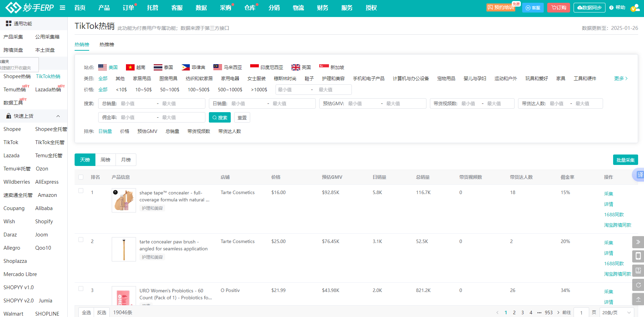Switch to the 热推榜 tab
644x317 pixels.
point(107,44)
